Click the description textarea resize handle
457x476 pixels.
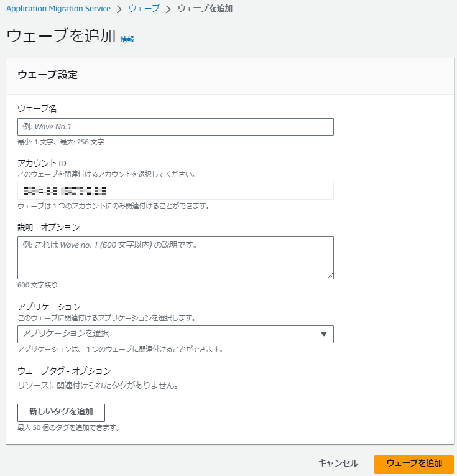(x=330, y=276)
